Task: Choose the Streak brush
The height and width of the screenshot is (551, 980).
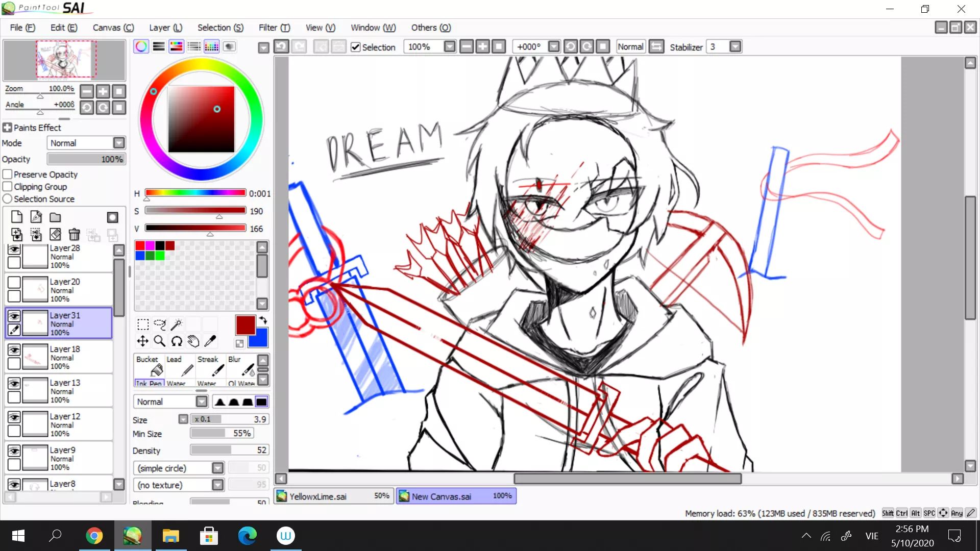Action: tap(210, 366)
